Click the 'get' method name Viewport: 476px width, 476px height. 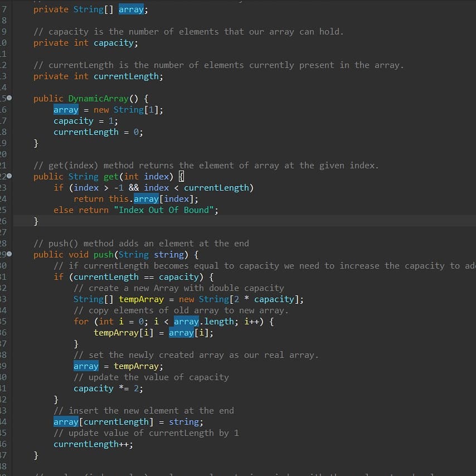[x=111, y=177]
